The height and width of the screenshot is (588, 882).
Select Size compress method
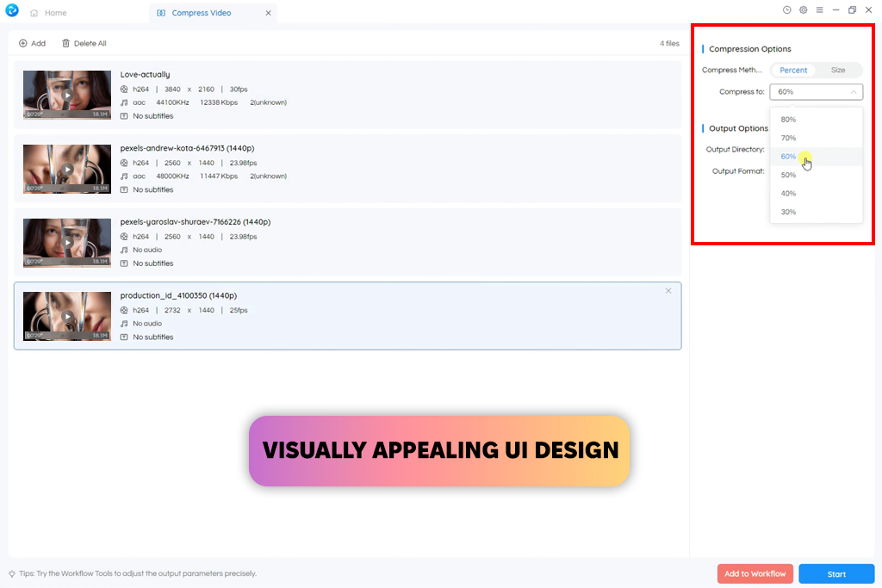838,70
